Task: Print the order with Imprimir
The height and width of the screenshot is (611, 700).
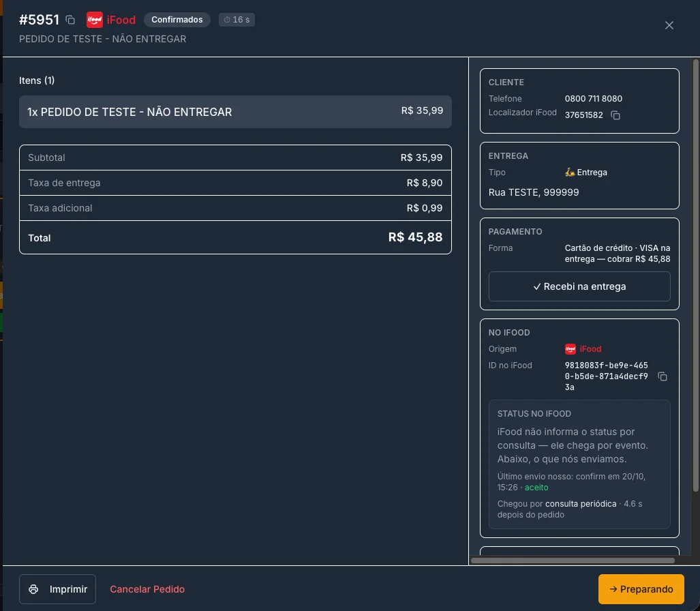Action: [x=57, y=589]
